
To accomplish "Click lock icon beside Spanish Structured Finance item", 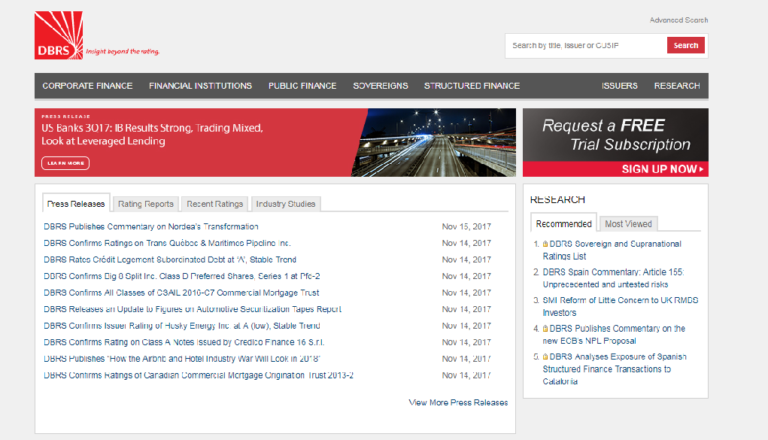I will click(545, 357).
